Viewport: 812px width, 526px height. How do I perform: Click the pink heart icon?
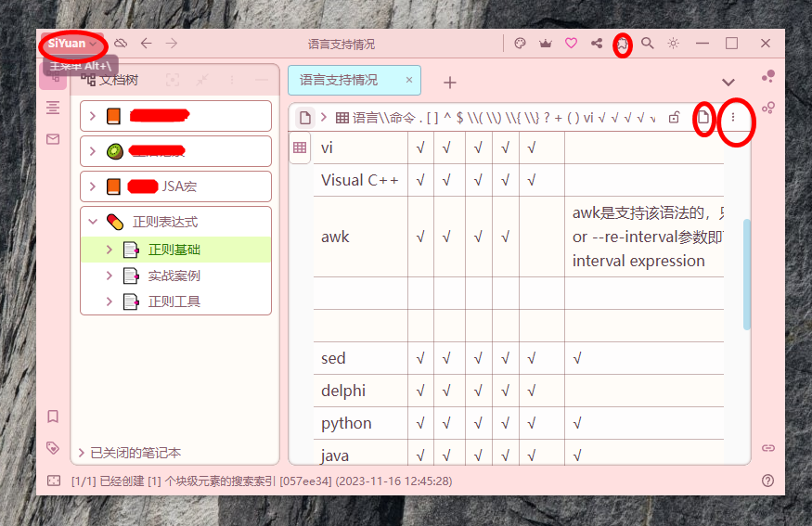tap(571, 44)
